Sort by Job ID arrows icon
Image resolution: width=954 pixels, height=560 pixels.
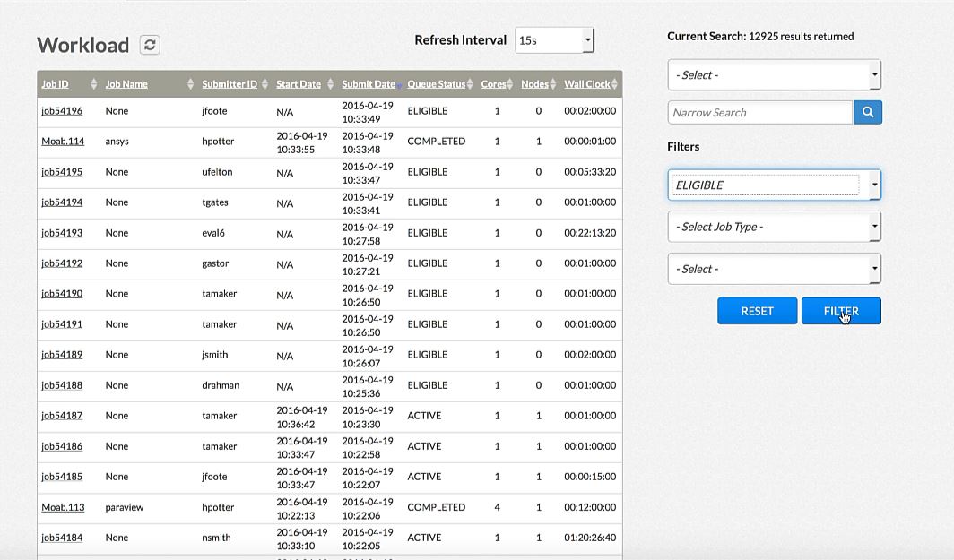[93, 84]
